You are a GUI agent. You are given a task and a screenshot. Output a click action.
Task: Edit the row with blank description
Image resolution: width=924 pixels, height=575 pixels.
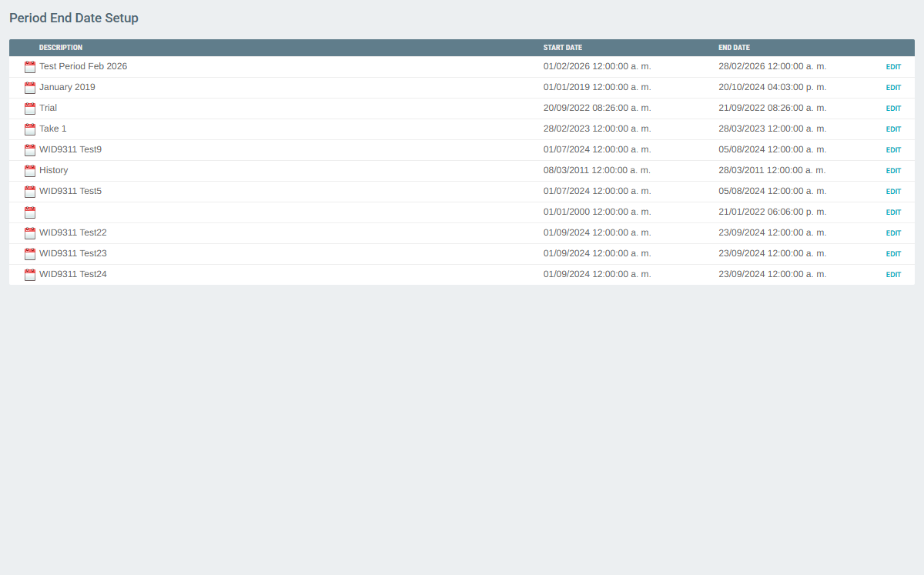(x=893, y=212)
